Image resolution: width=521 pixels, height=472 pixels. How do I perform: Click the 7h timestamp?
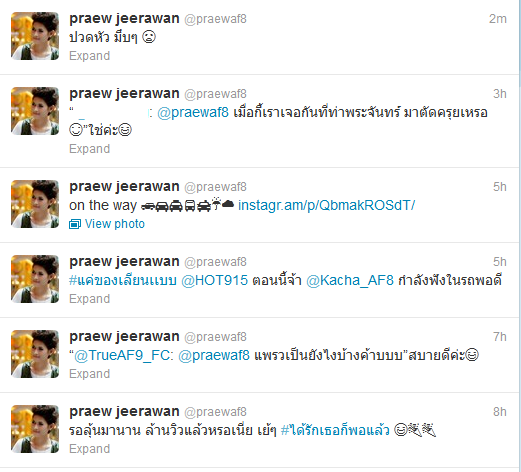[x=500, y=337]
